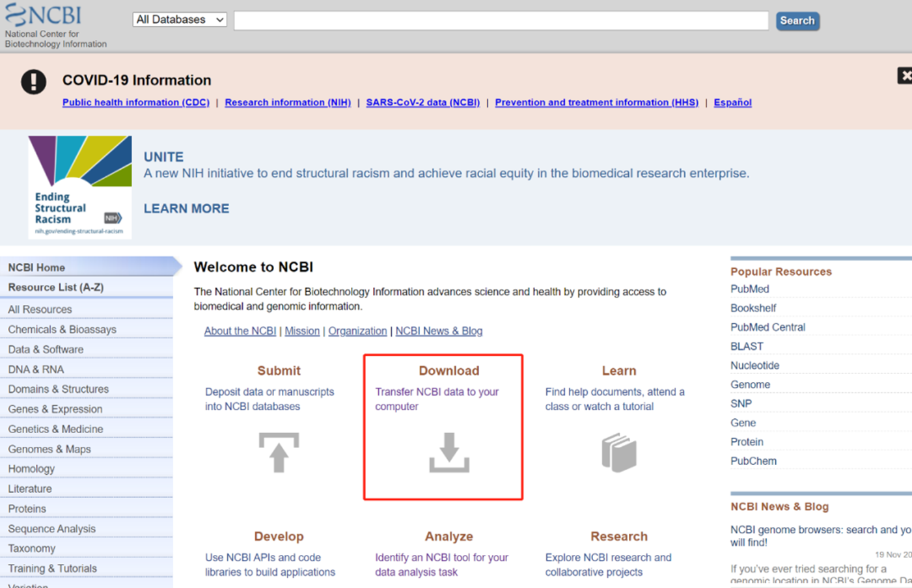The image size is (912, 588).
Task: Open the Mission link
Action: tap(302, 331)
